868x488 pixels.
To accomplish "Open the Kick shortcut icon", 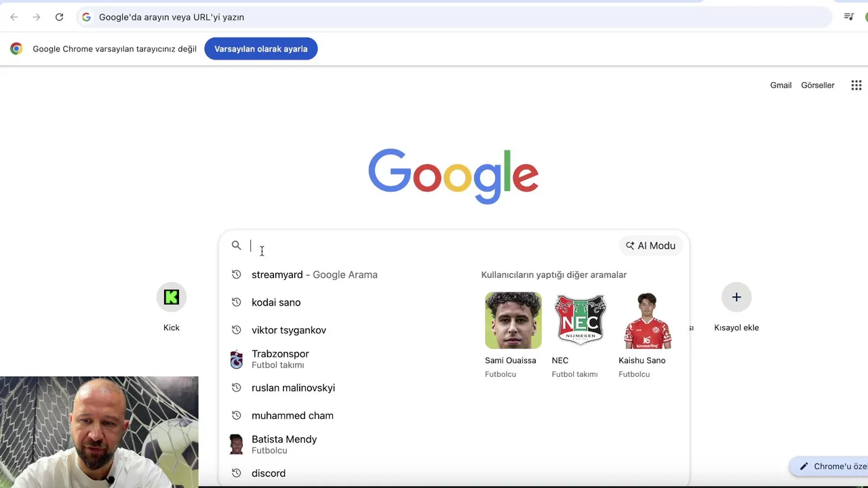I will coord(172,297).
